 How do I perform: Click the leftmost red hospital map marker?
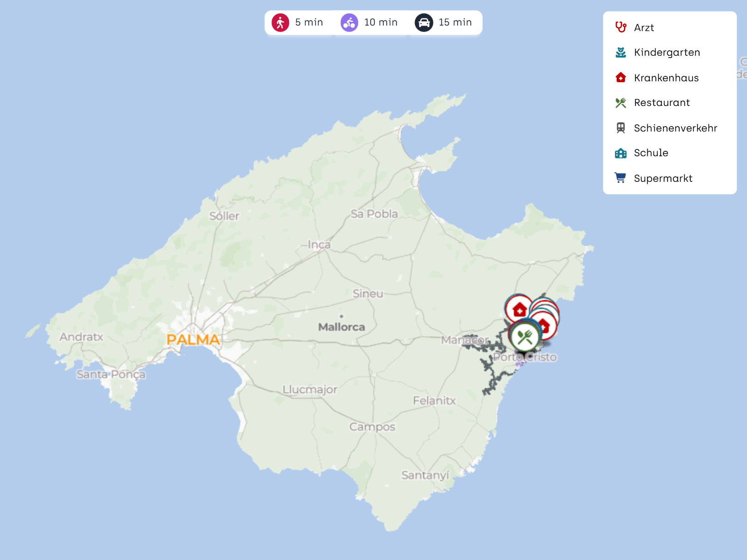coord(519,310)
